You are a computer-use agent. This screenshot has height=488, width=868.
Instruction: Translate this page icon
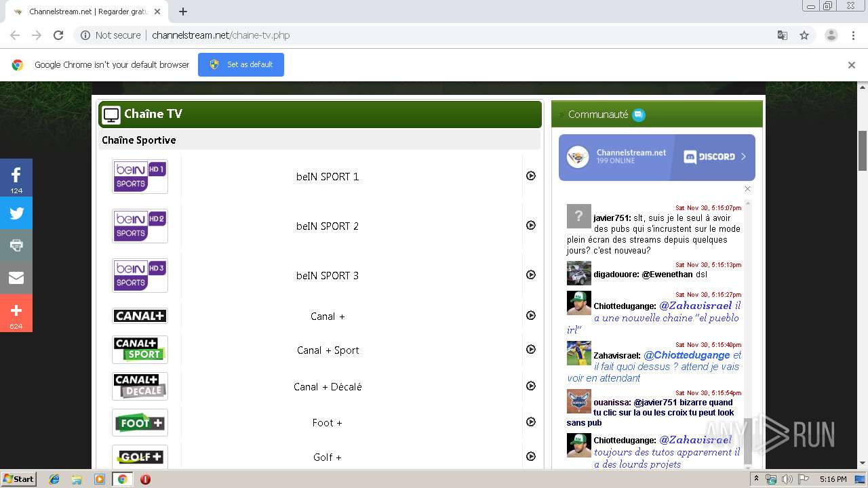(x=782, y=35)
